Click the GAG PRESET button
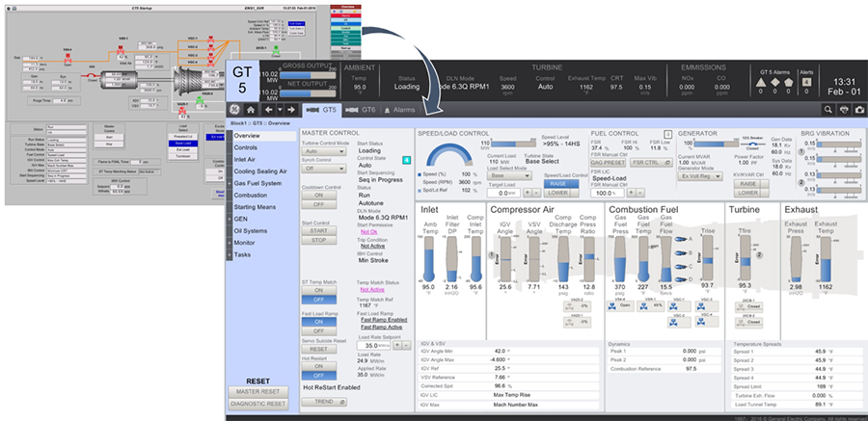 (608, 163)
